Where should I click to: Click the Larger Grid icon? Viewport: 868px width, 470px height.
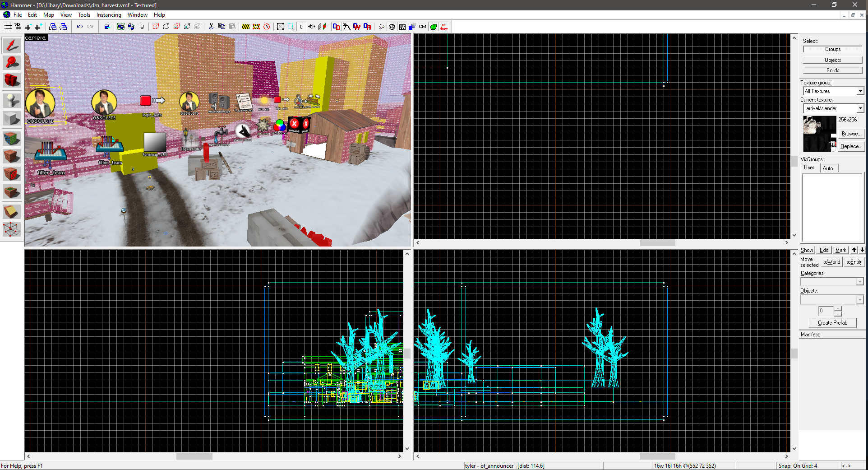(x=38, y=27)
